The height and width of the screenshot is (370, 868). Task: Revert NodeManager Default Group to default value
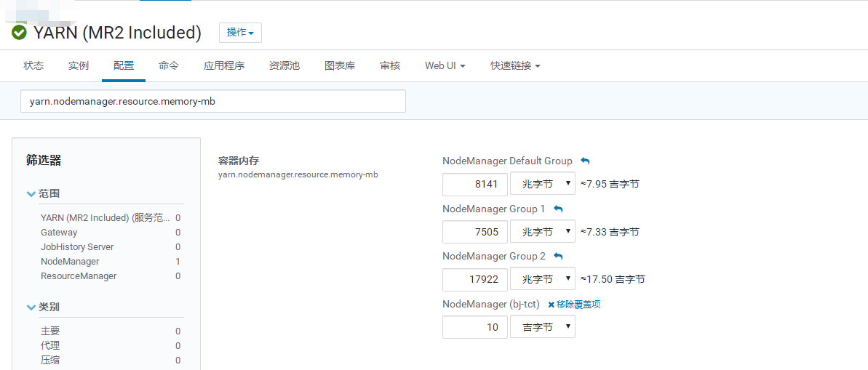pyautogui.click(x=585, y=161)
